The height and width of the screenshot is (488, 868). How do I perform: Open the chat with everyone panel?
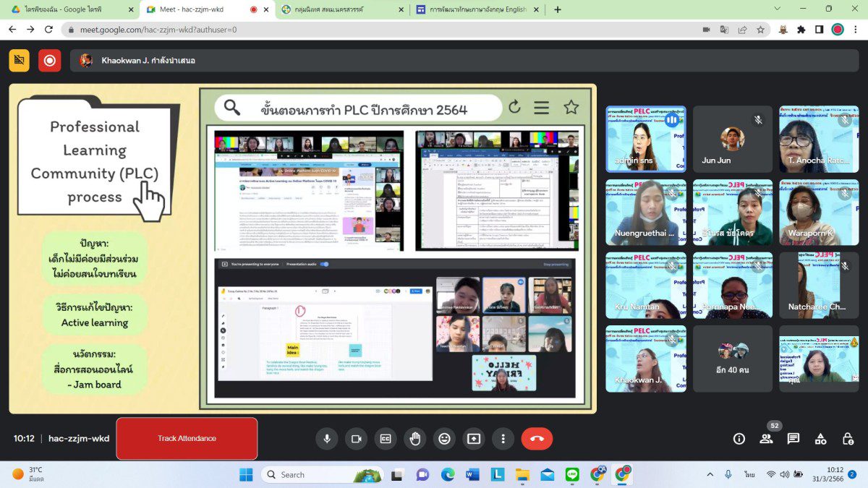point(793,438)
